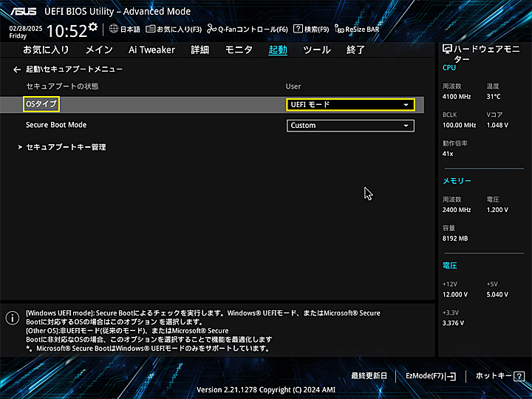Switch to EzMode(F7)
532x399 pixels.
click(x=431, y=376)
